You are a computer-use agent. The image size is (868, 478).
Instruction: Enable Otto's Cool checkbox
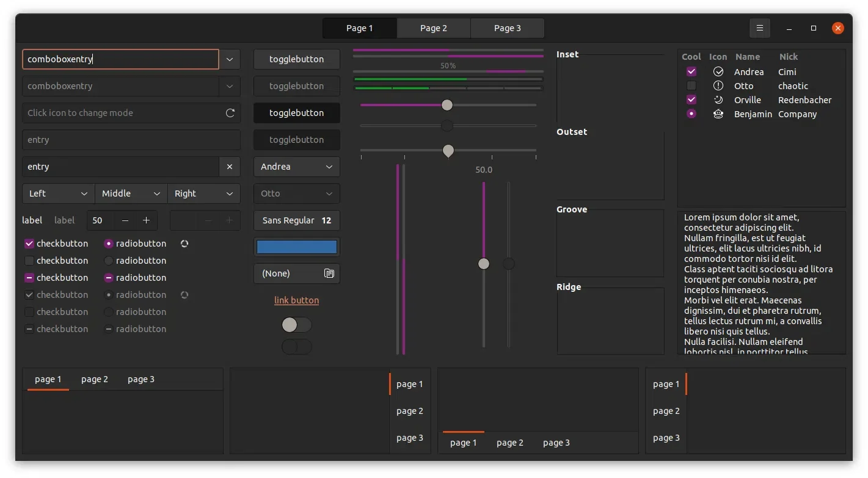[691, 85]
